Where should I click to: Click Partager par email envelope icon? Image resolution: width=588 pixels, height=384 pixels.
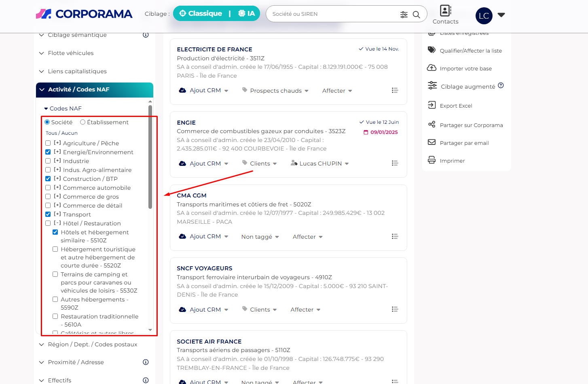432,142
